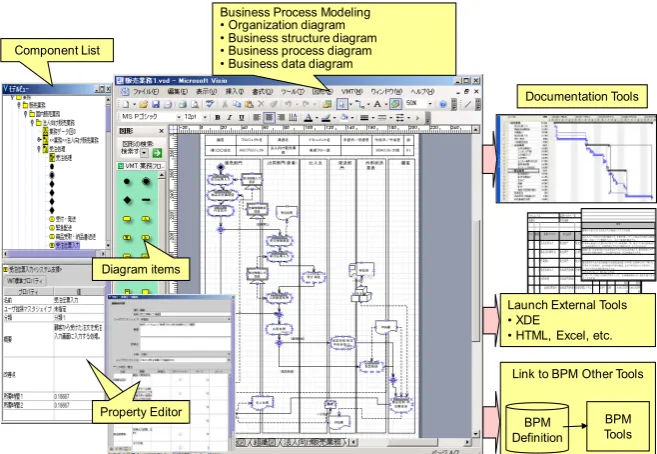The width and height of the screenshot is (657, 454).
Task: Open the 12pt font size dropdown
Action: point(205,117)
